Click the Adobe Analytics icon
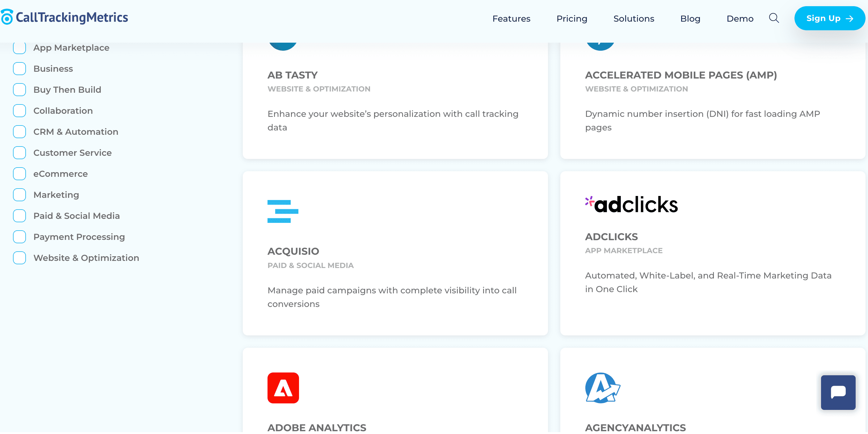 click(x=283, y=388)
